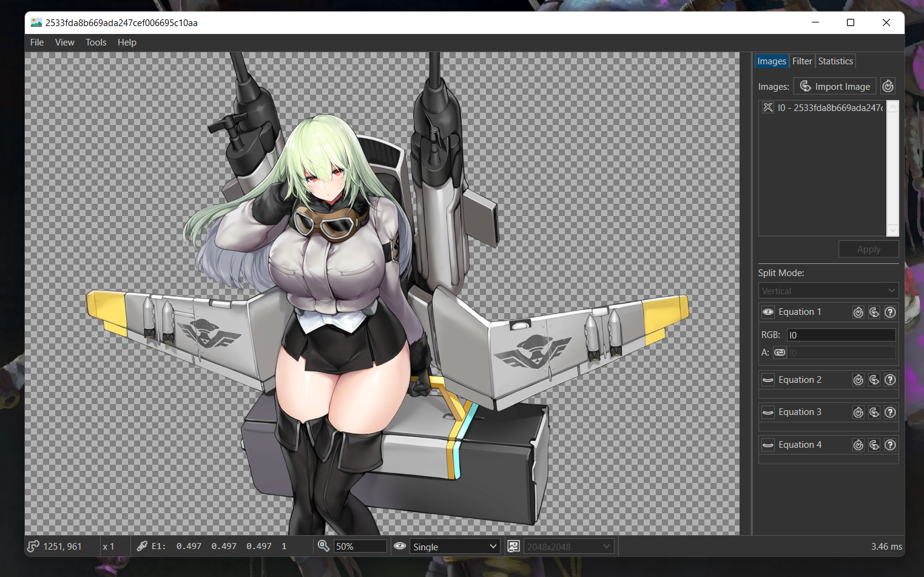
Task: Click Equation 2 import S-arrow icon
Action: point(874,380)
